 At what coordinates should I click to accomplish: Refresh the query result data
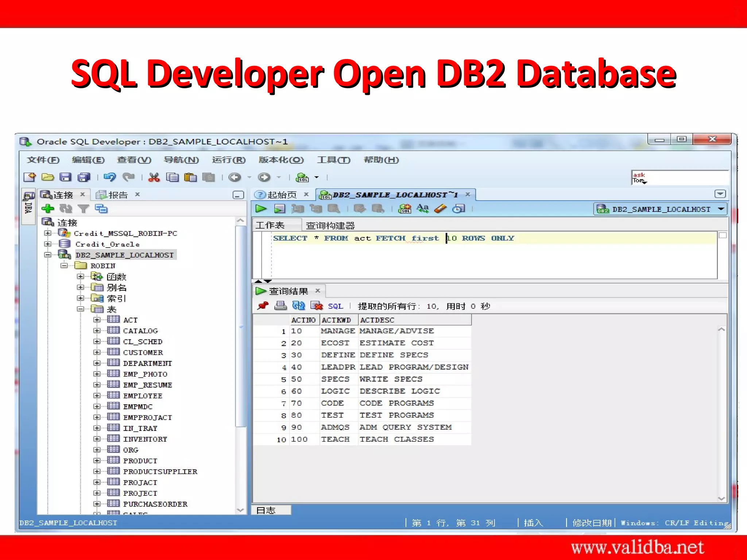click(x=298, y=306)
